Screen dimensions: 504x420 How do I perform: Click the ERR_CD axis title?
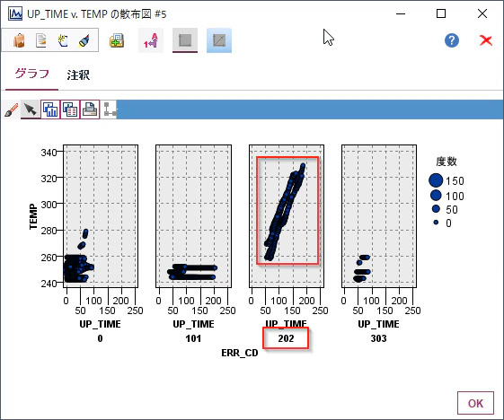click(240, 353)
